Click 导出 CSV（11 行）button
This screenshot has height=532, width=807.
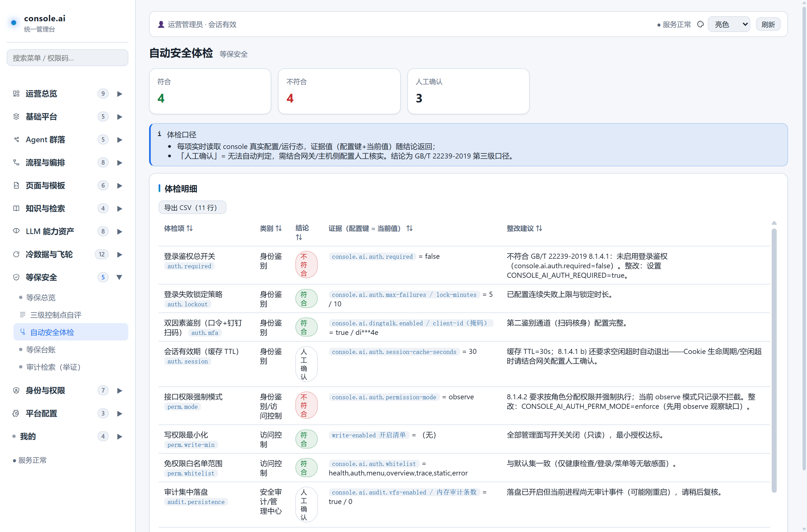(x=192, y=208)
